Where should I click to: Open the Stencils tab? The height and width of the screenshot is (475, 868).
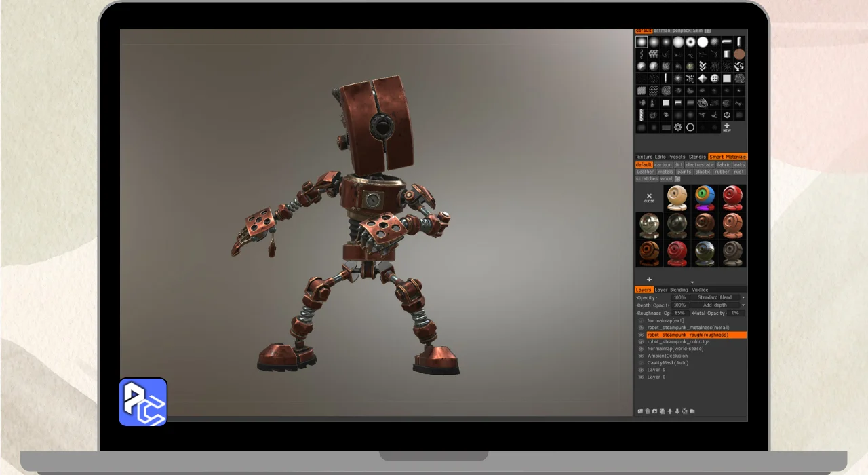click(x=697, y=157)
